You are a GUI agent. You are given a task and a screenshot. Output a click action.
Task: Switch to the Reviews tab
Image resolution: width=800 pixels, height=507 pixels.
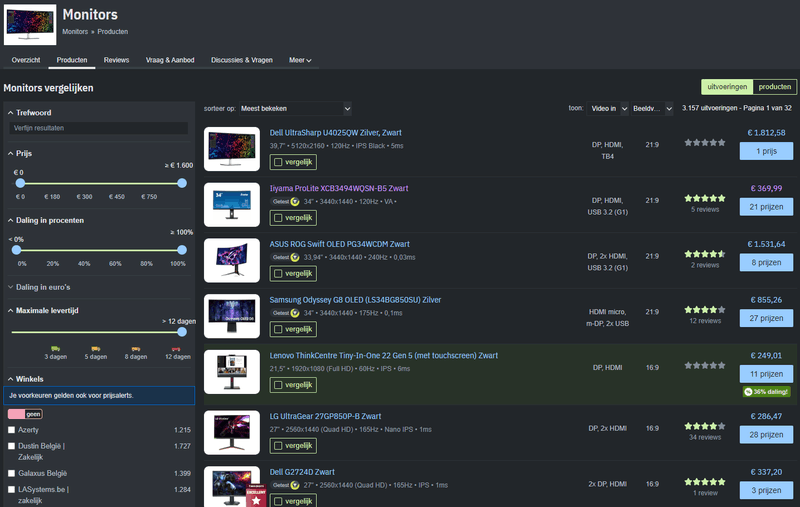point(116,60)
